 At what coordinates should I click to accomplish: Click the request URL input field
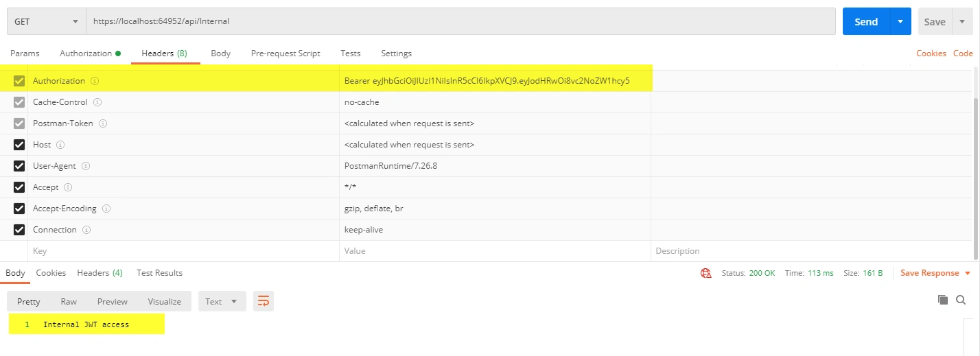[460, 21]
